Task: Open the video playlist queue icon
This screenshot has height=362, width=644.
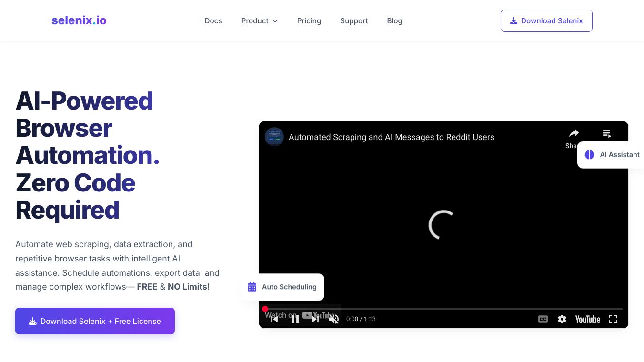Action: (607, 133)
